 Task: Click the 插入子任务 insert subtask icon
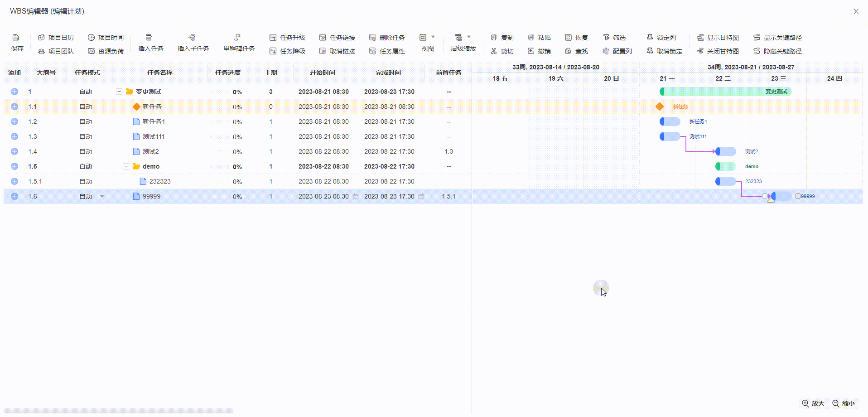tap(192, 38)
